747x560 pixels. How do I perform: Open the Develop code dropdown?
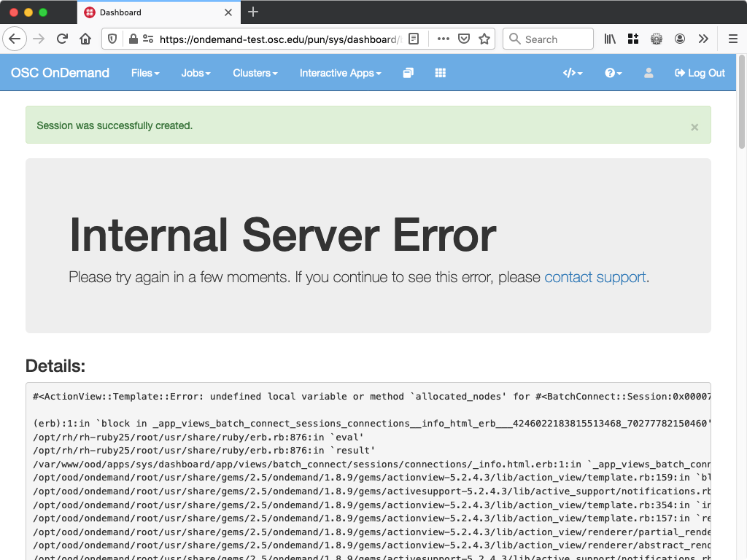(573, 73)
